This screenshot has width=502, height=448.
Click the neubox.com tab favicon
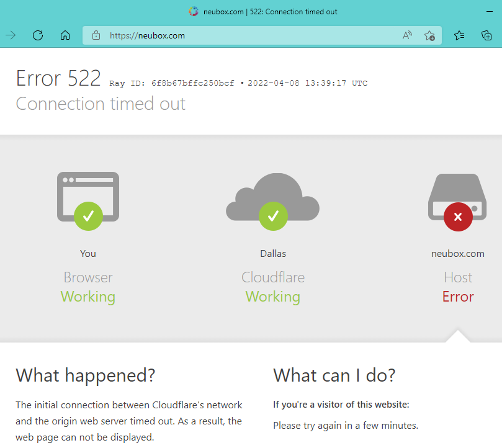pyautogui.click(x=194, y=12)
